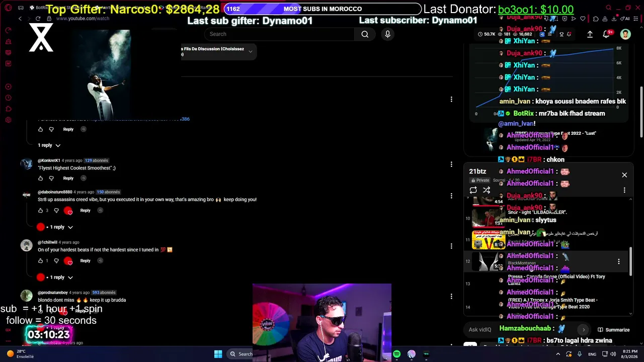Open the Windows Start menu
Viewport: 644px width, 362px height.
218,354
